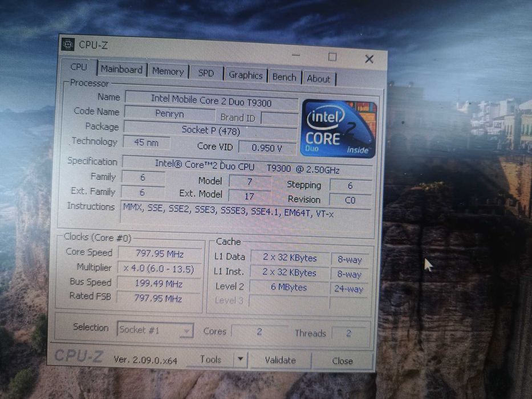Click the version text Ver. 2.09.0.x64
The height and width of the screenshot is (399, 532).
click(x=145, y=360)
